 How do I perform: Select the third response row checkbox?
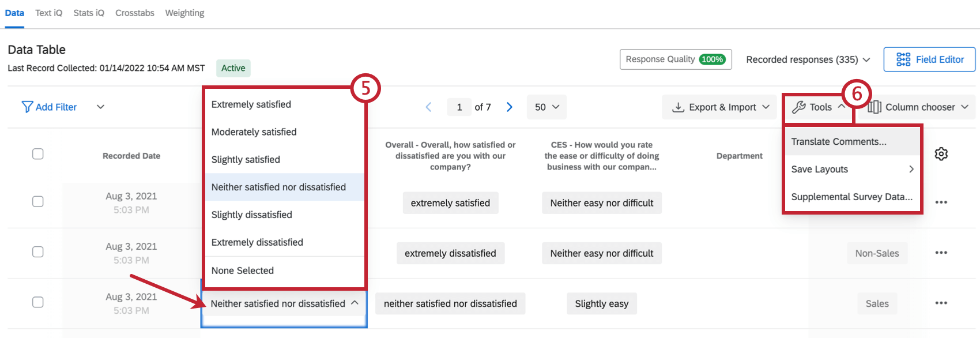coord(38,302)
